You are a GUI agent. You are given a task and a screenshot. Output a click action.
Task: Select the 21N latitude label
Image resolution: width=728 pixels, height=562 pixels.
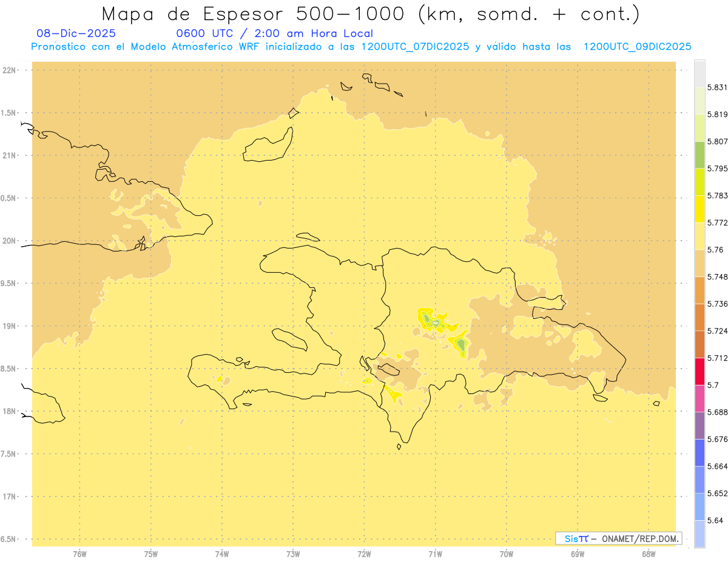[x=9, y=155]
